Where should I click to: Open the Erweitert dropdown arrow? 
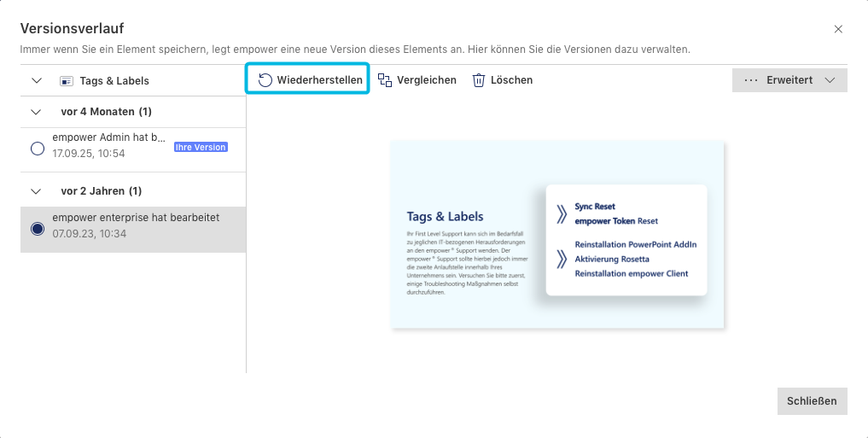(x=830, y=80)
